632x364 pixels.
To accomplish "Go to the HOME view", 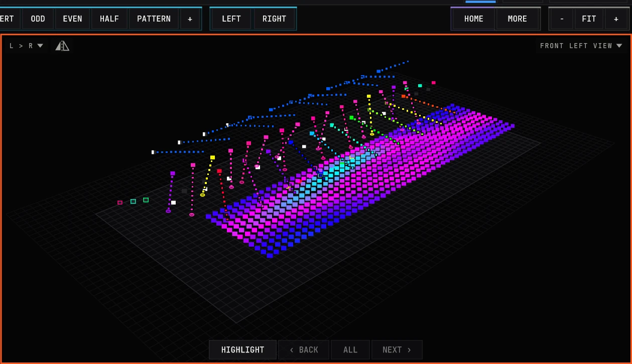I will pos(474,19).
